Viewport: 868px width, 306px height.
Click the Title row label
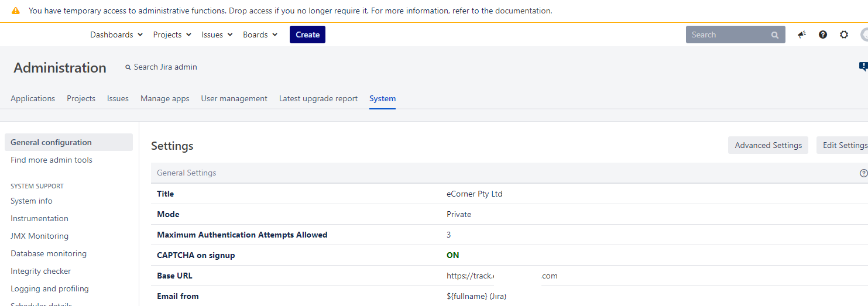pyautogui.click(x=165, y=194)
